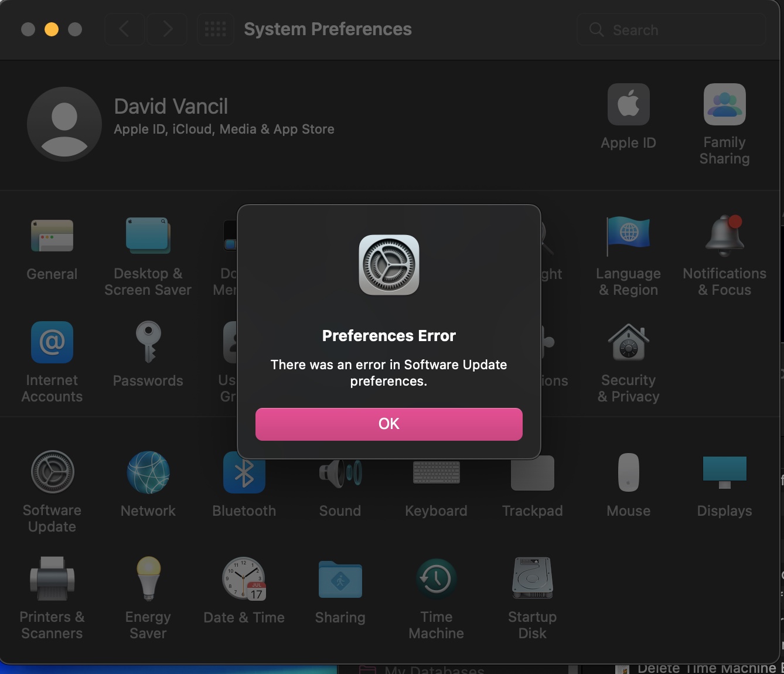Minimize the System Preferences window

[52, 29]
